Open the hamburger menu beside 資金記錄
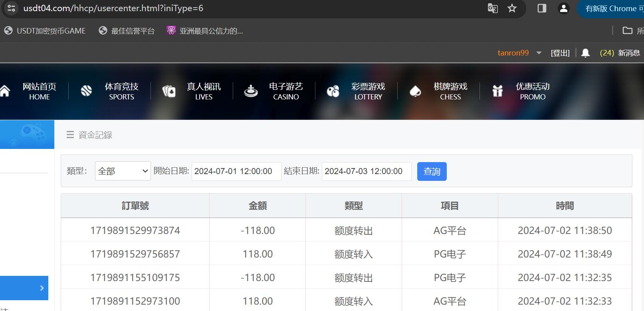 click(x=70, y=135)
